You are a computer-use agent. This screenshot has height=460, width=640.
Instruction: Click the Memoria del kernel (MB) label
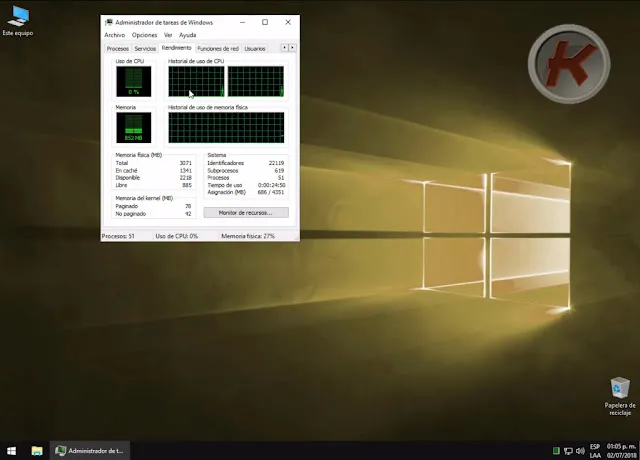point(144,198)
